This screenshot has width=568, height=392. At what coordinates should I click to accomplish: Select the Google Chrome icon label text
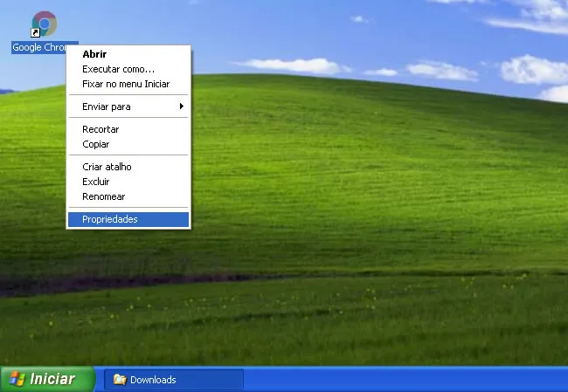[38, 47]
